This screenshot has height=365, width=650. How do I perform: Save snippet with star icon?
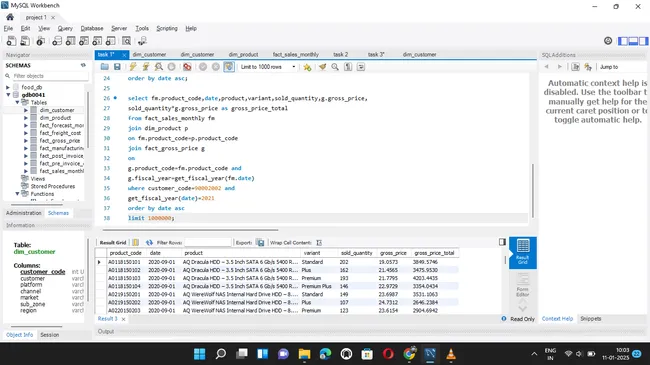coord(307,67)
